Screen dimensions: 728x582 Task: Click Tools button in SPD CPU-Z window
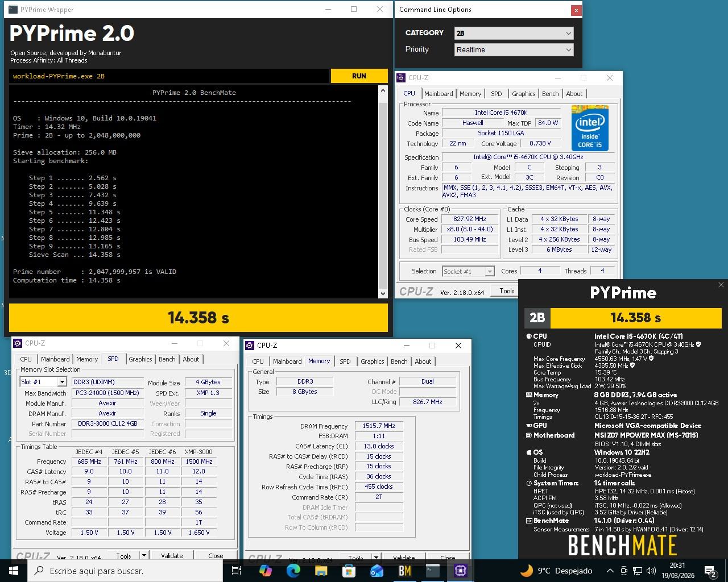[124, 556]
